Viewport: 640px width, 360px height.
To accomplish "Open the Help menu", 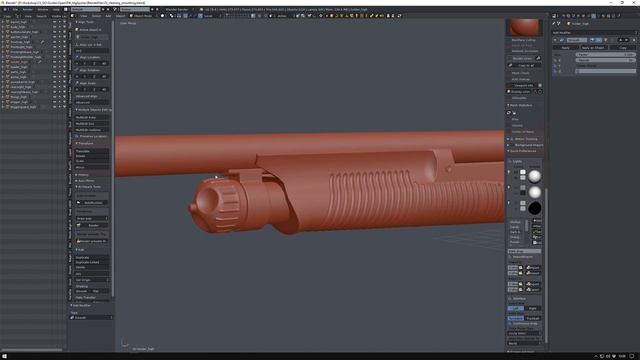I will pyautogui.click(x=56, y=9).
